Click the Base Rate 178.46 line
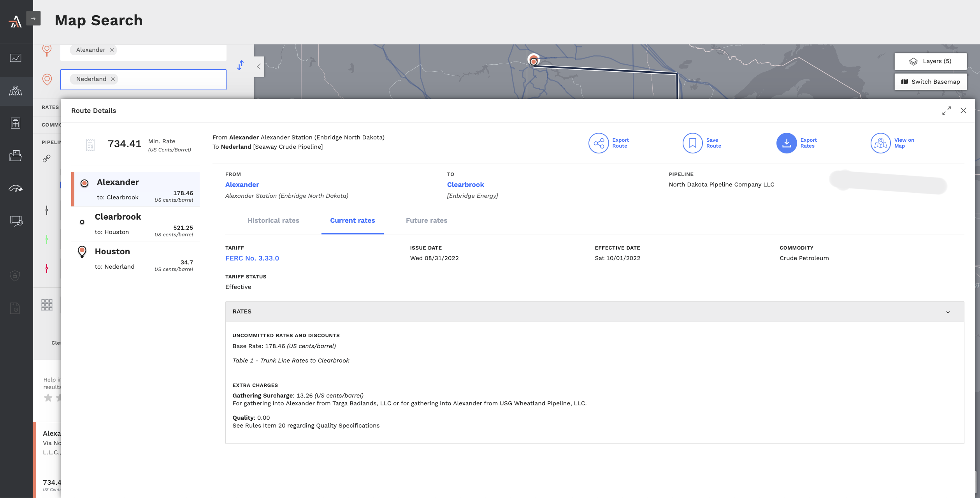Screen dimensions: 980x498 284,346
